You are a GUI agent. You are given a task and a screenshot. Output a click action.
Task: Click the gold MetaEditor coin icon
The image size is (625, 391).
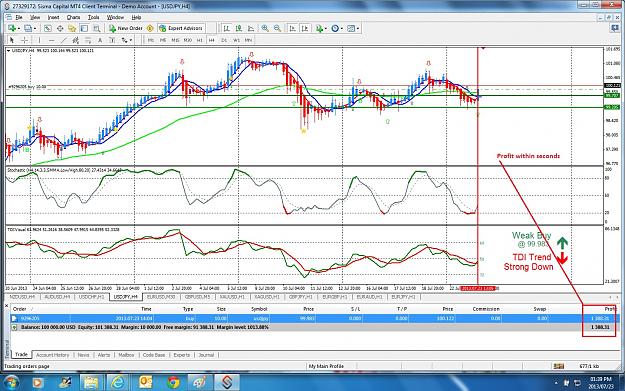point(150,28)
